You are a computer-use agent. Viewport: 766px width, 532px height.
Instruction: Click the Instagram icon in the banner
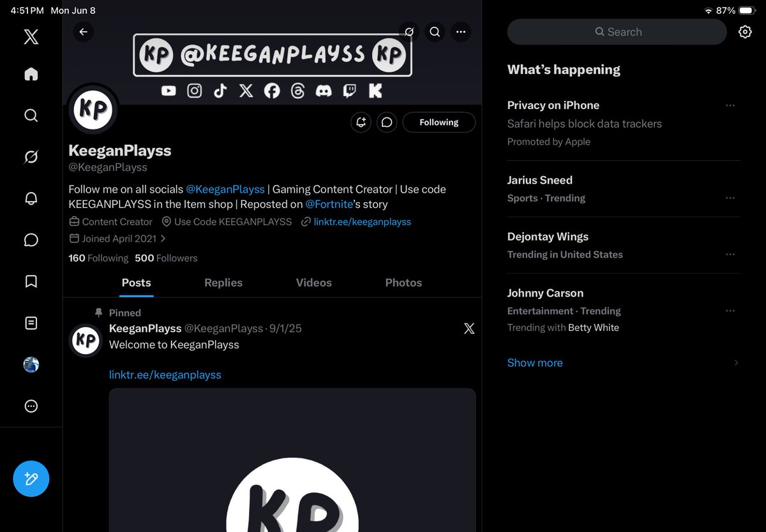195,91
